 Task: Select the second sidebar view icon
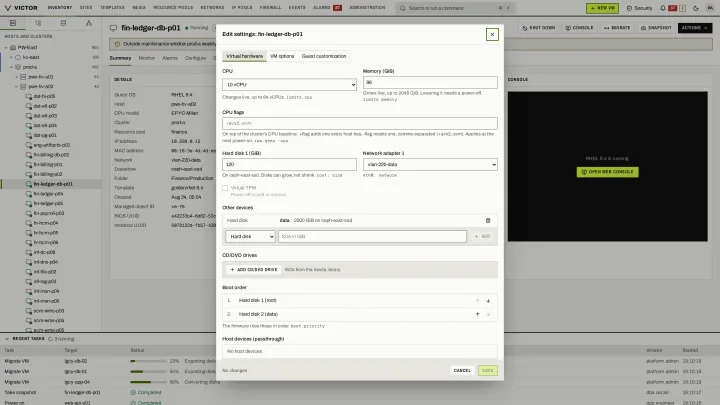[x=38, y=23]
